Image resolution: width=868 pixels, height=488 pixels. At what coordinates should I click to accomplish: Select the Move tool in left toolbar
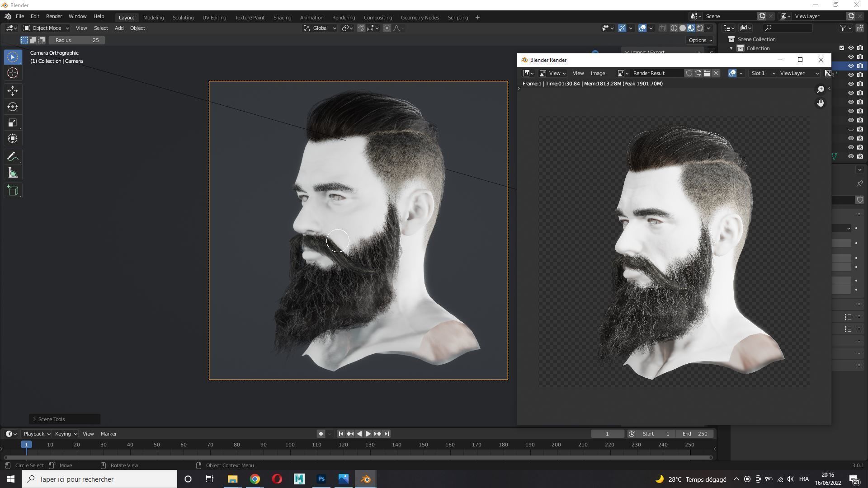pyautogui.click(x=13, y=91)
